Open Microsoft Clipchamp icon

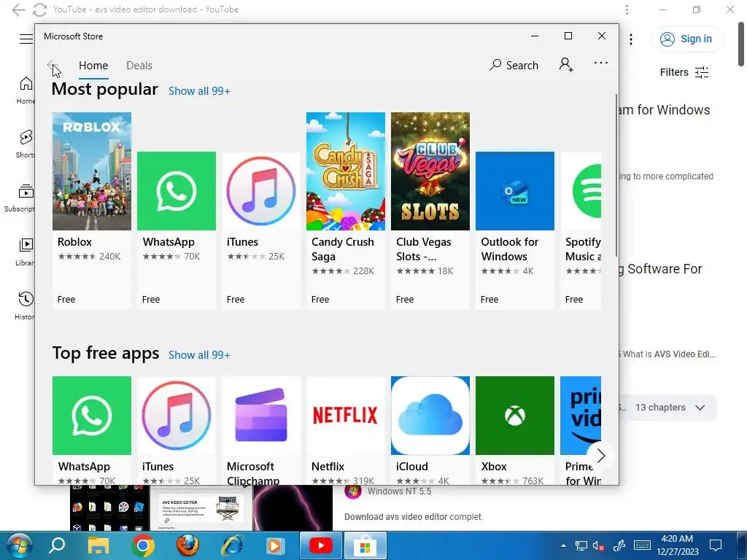[x=261, y=416]
